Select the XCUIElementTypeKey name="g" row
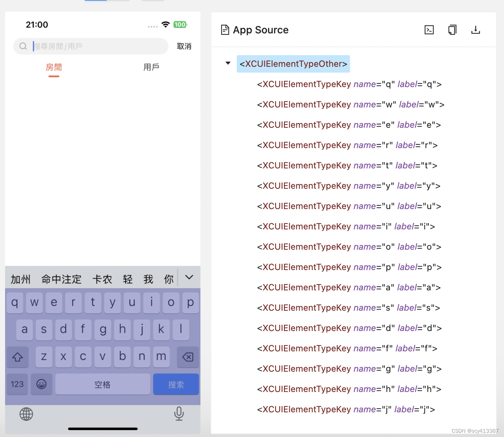The image size is (504, 437). coord(349,369)
